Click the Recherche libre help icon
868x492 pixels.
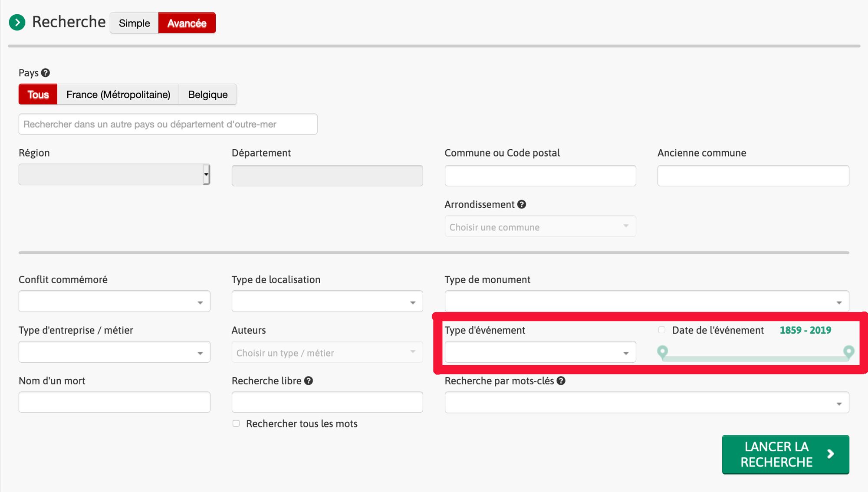(309, 381)
